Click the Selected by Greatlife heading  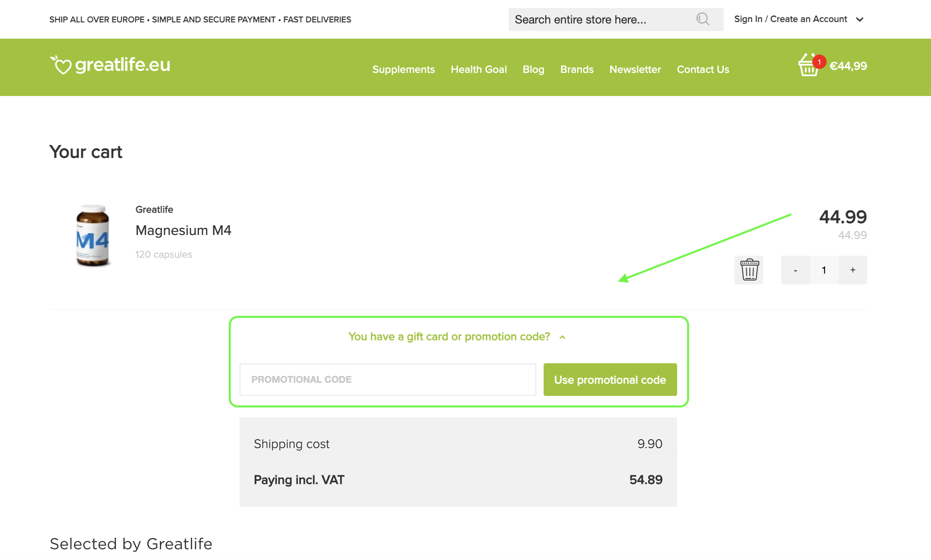pyautogui.click(x=131, y=544)
